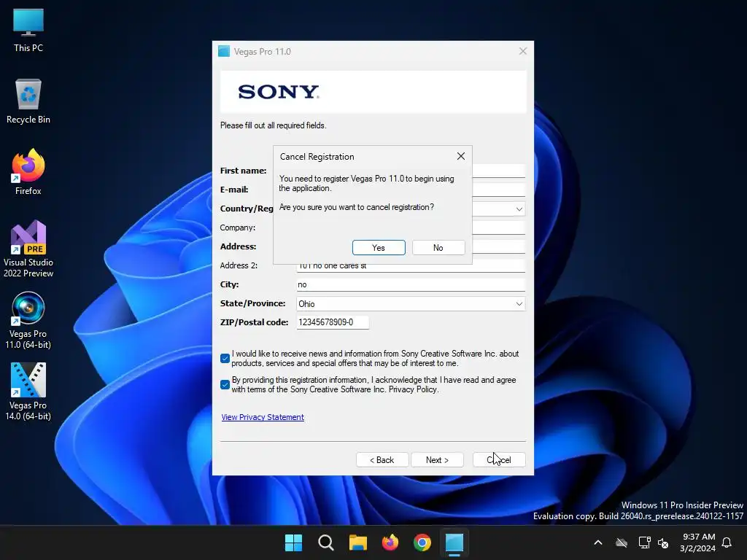This screenshot has height=560, width=747.
Task: Select the Vegas Pro 11.0 title bar icon
Action: (224, 52)
